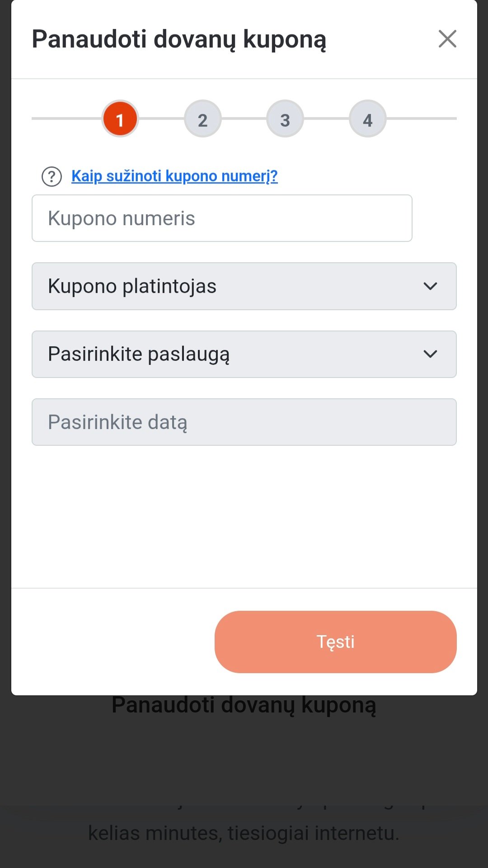Go to step 3 indicator

[285, 119]
